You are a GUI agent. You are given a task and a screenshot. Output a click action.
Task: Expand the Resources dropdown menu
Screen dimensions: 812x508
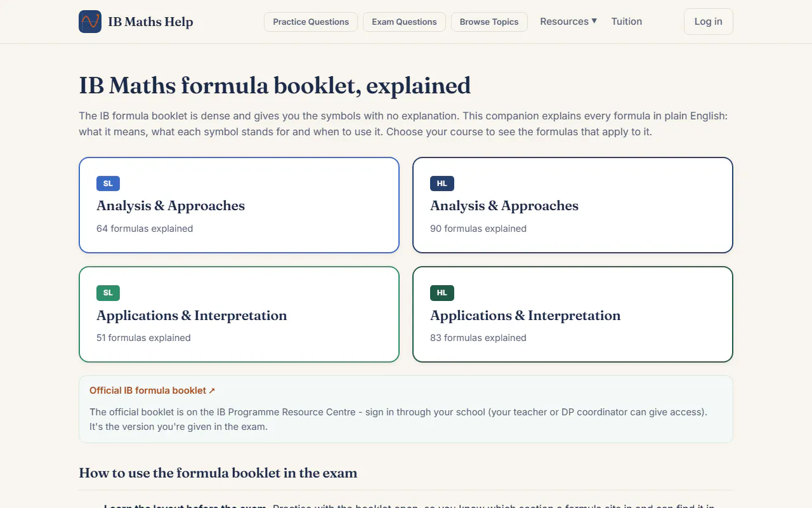tap(568, 22)
